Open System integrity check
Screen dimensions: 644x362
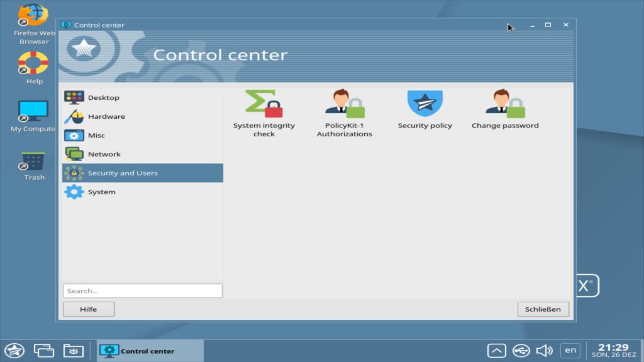click(x=264, y=114)
